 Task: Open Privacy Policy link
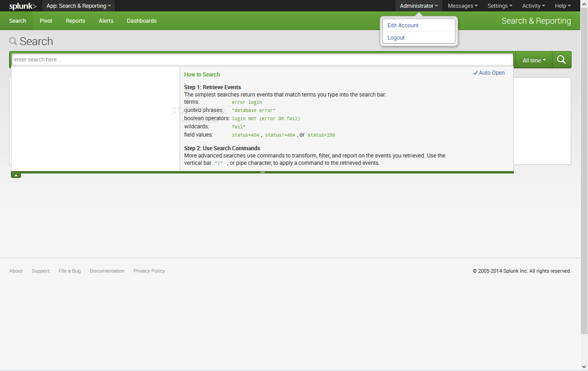(149, 271)
